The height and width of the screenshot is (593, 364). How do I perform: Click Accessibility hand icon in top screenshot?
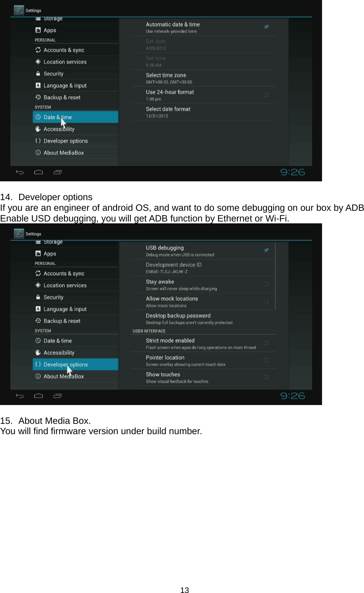click(x=38, y=129)
